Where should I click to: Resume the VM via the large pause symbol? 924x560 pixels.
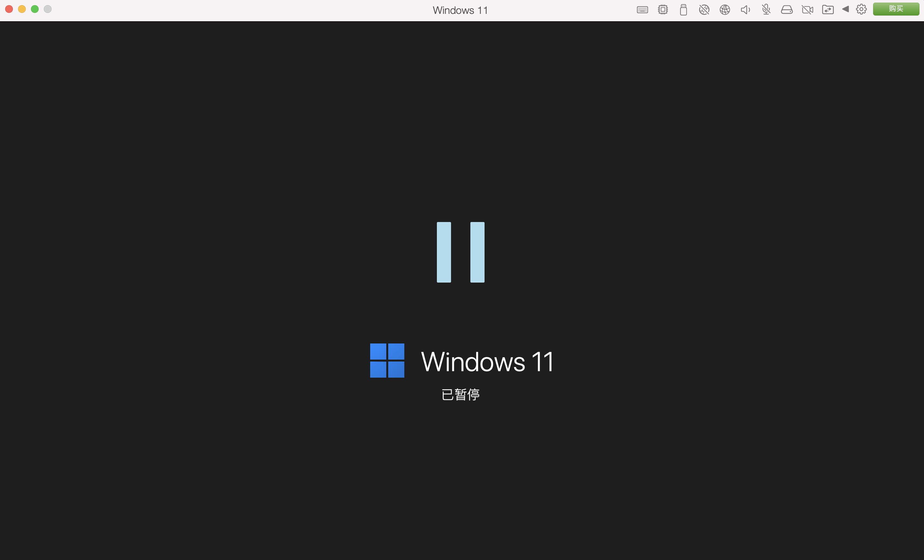pyautogui.click(x=460, y=252)
